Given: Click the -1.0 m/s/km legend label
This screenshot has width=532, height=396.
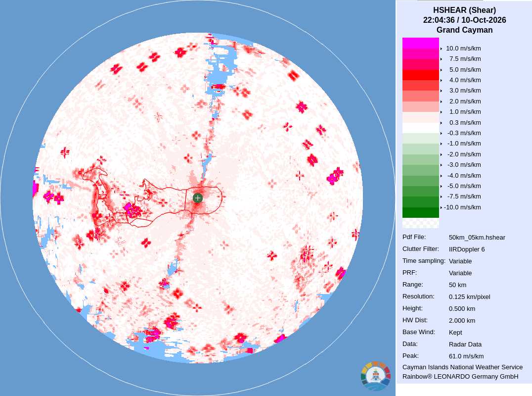Looking at the screenshot, I should click(x=464, y=144).
